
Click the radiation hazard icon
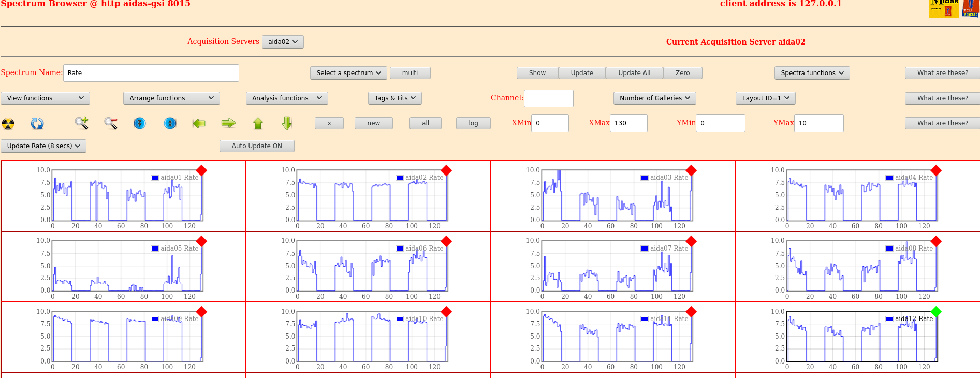click(8, 123)
